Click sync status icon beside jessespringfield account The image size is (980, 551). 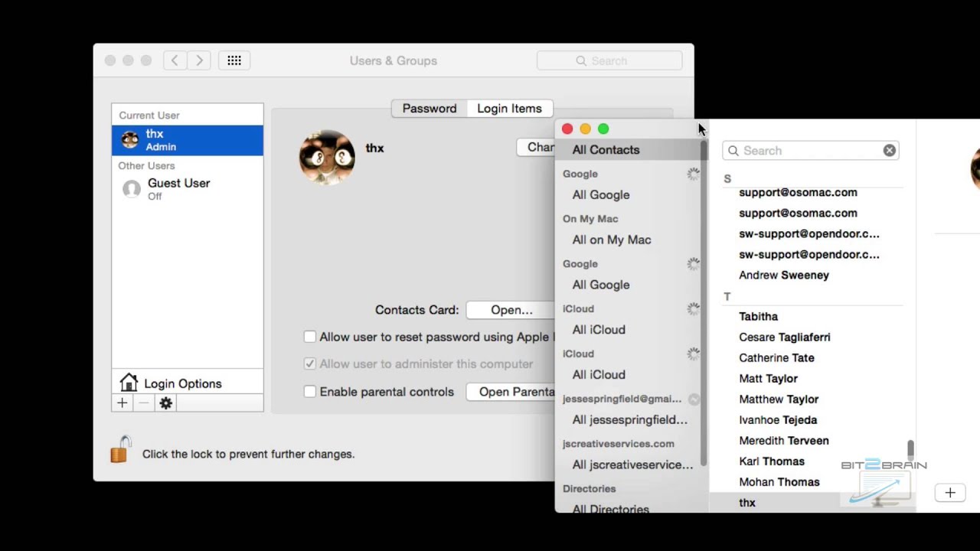(694, 399)
